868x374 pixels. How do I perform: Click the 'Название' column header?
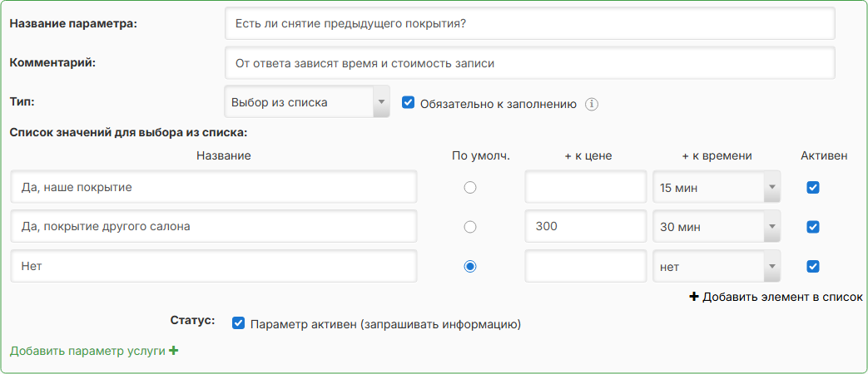coord(224,155)
